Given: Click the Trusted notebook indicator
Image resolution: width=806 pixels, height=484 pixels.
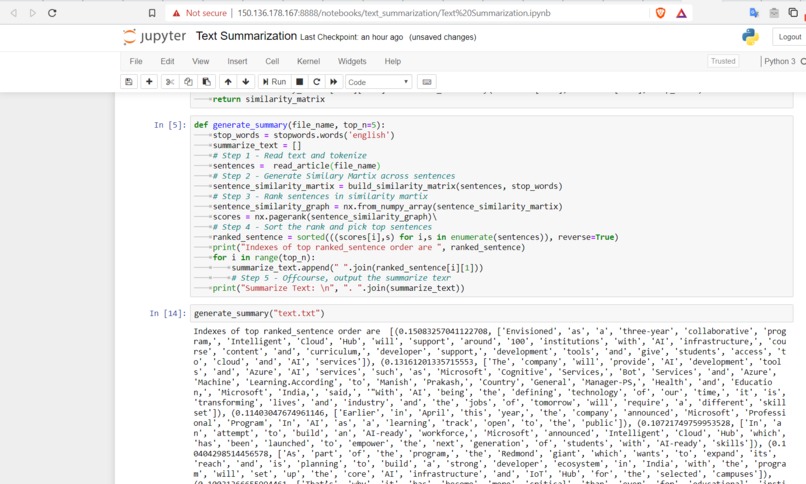Looking at the screenshot, I should [x=723, y=61].
